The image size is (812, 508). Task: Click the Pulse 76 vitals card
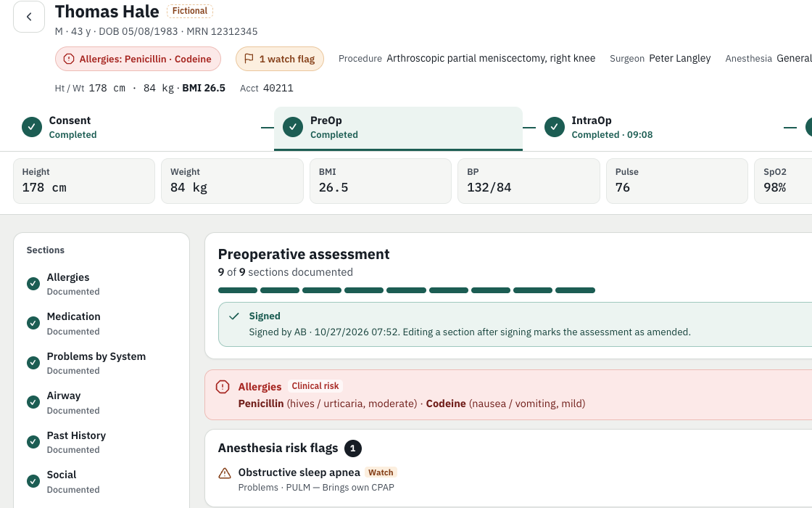coord(677,181)
